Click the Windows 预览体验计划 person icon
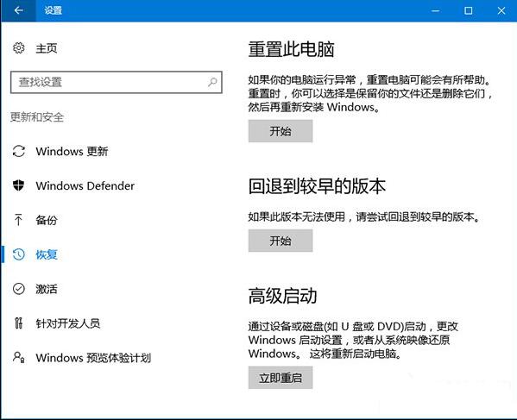 tap(18, 357)
